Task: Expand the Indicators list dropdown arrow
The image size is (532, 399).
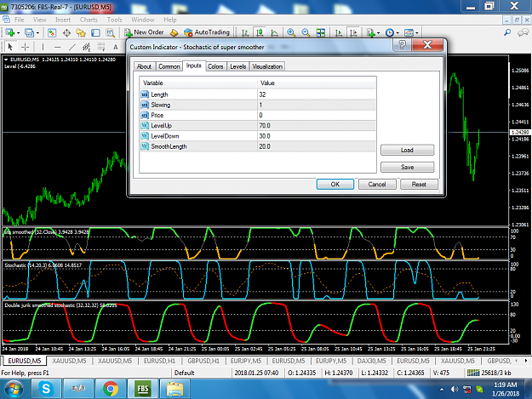Action: [x=378, y=33]
